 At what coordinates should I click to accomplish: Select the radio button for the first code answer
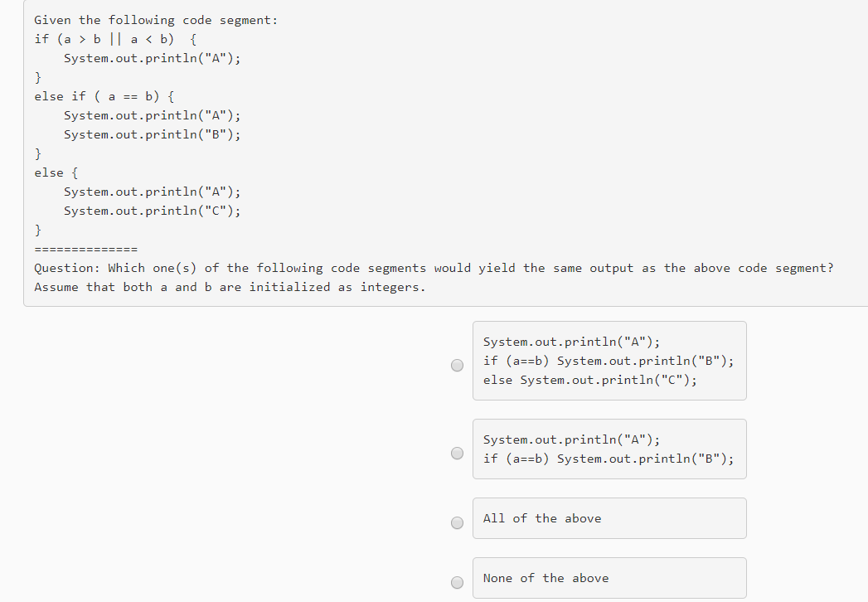tap(457, 365)
